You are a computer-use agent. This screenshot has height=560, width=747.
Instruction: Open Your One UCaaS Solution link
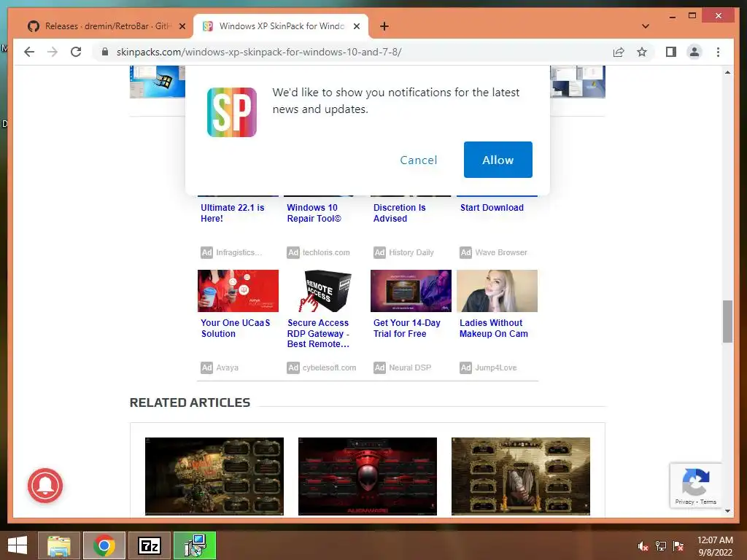236,328
